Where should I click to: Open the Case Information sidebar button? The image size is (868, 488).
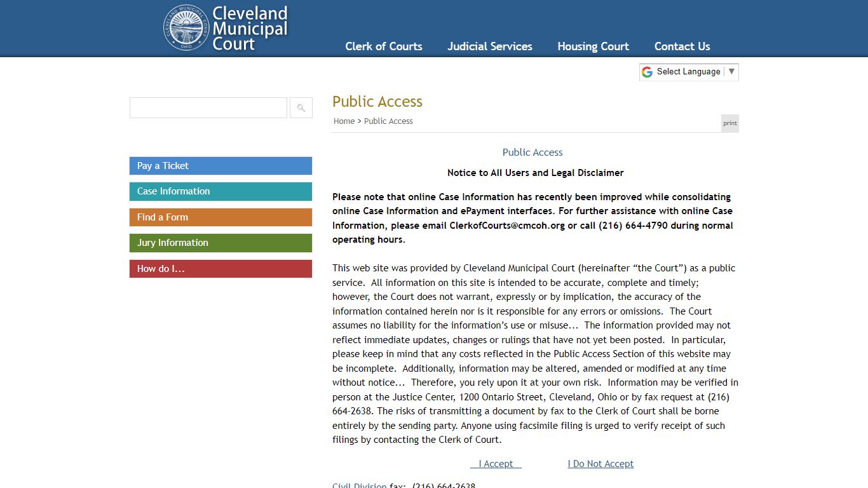click(220, 191)
